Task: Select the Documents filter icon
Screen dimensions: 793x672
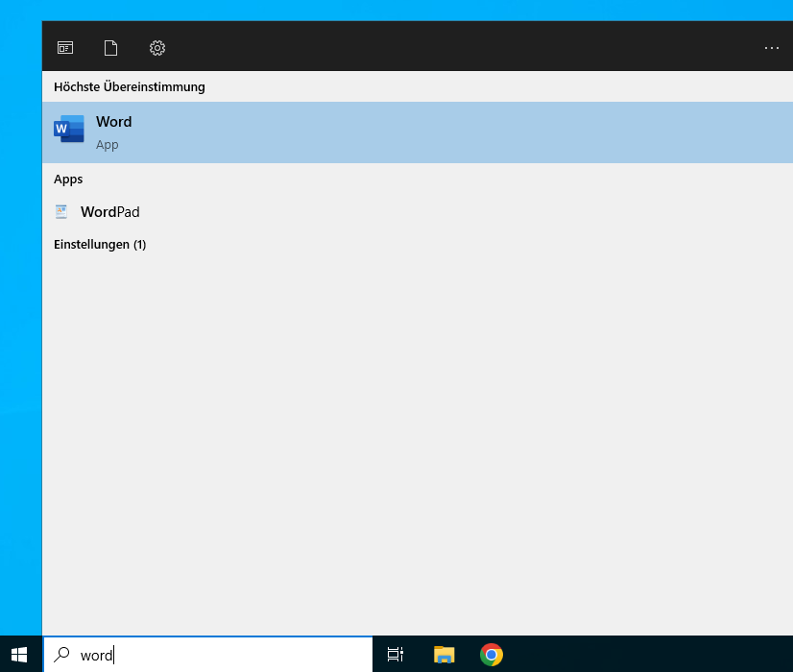Action: (x=111, y=48)
